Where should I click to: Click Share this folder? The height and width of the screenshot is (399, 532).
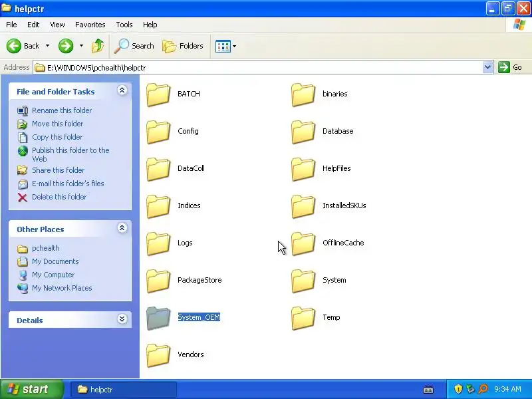[58, 170]
